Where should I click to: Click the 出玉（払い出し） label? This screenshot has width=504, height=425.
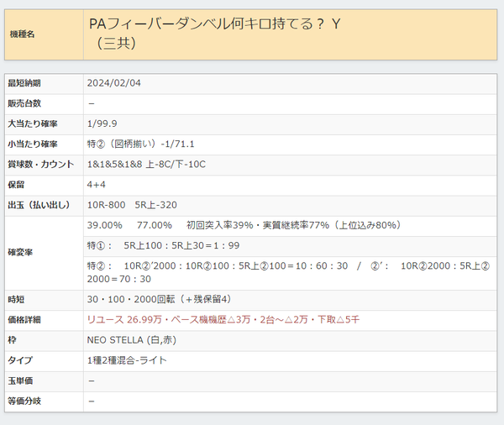[39, 205]
